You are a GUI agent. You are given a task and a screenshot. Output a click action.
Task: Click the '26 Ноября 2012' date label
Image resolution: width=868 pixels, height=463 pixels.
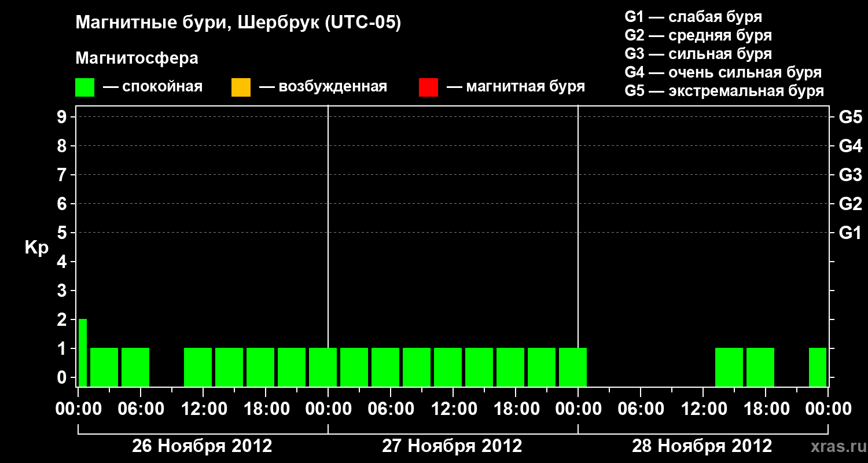(x=202, y=446)
